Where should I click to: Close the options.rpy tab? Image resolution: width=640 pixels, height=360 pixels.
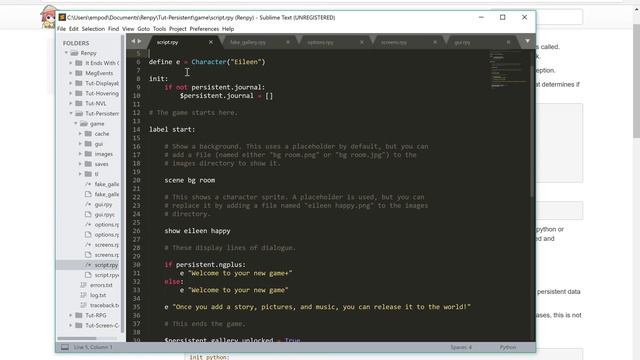coord(362,42)
